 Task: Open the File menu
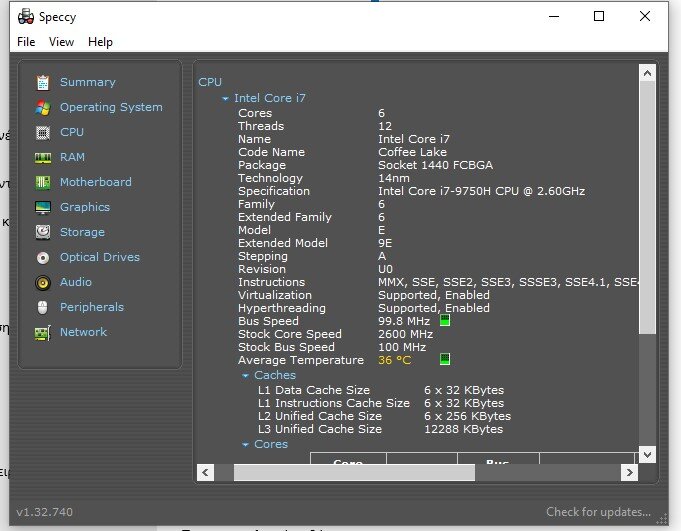click(x=26, y=42)
